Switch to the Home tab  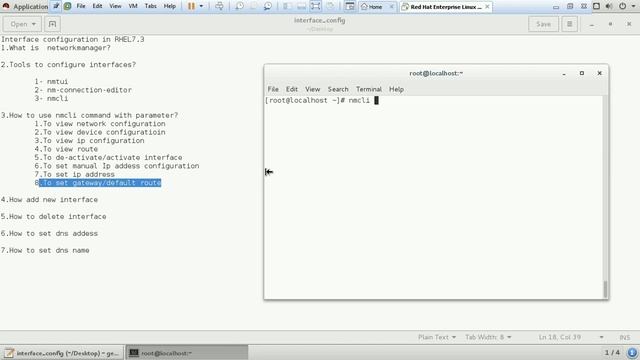pos(372,7)
